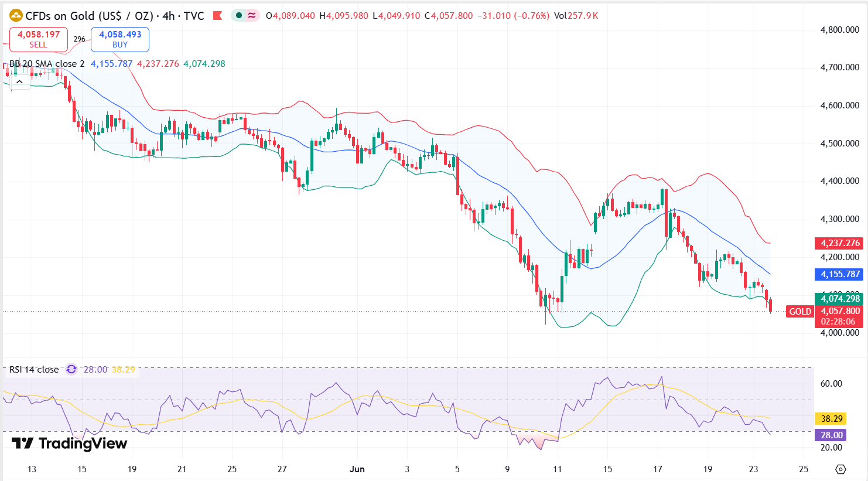Click the red 4,237.276 upper band price label
Viewport: 868px width, 481px height.
coord(840,243)
